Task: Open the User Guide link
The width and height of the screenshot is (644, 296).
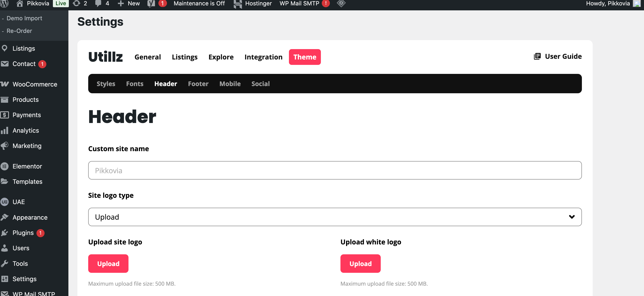Action: pyautogui.click(x=558, y=56)
